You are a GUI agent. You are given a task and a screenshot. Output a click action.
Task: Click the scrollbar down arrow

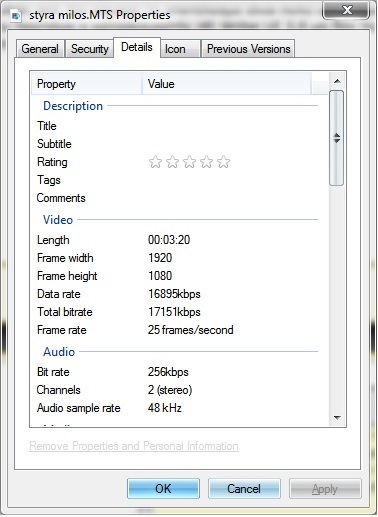(337, 417)
